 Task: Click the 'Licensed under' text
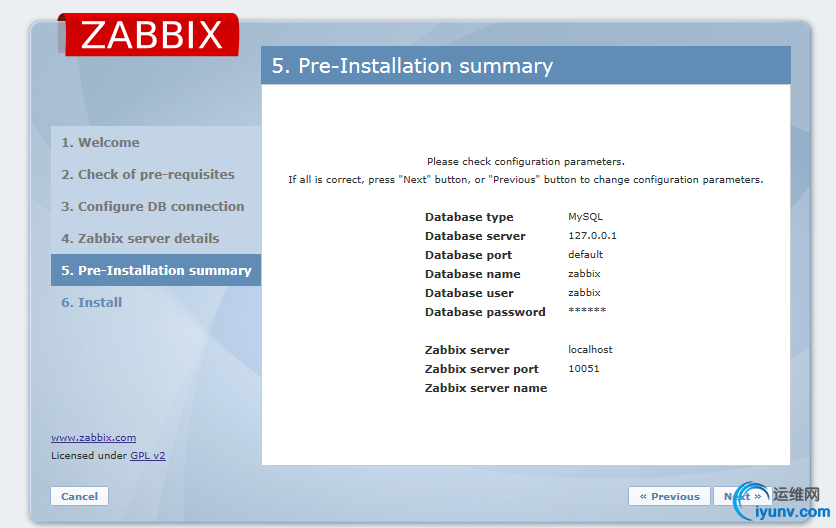pos(89,455)
